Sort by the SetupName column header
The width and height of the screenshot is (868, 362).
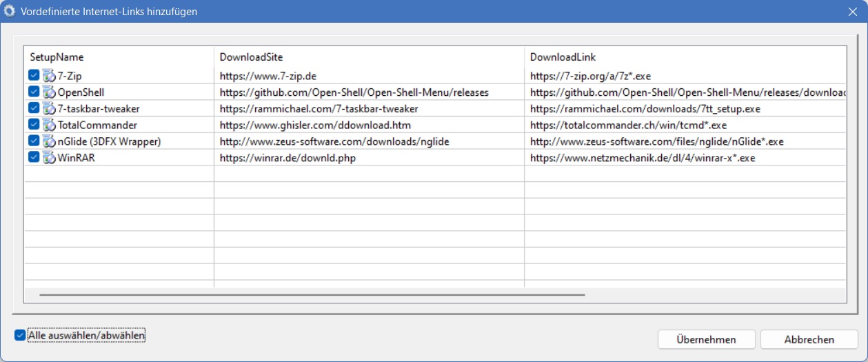pyautogui.click(x=119, y=57)
